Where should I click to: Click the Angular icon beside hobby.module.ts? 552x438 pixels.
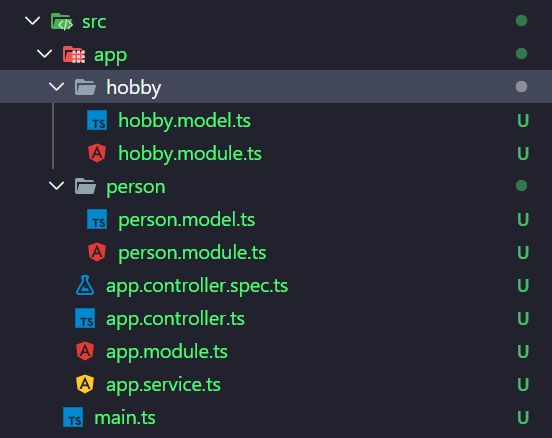coord(97,153)
